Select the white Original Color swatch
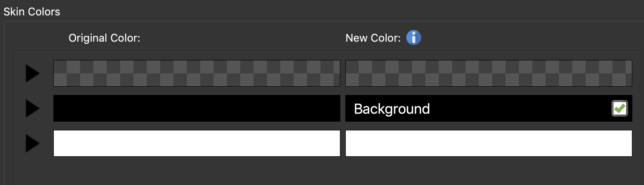 (x=196, y=143)
